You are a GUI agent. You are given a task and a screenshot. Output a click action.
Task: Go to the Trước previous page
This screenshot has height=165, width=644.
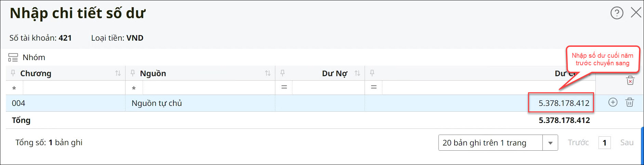click(x=578, y=143)
